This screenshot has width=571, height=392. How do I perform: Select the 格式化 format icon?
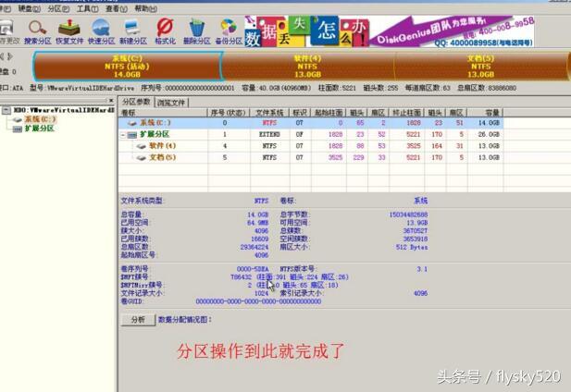pyautogui.click(x=165, y=32)
